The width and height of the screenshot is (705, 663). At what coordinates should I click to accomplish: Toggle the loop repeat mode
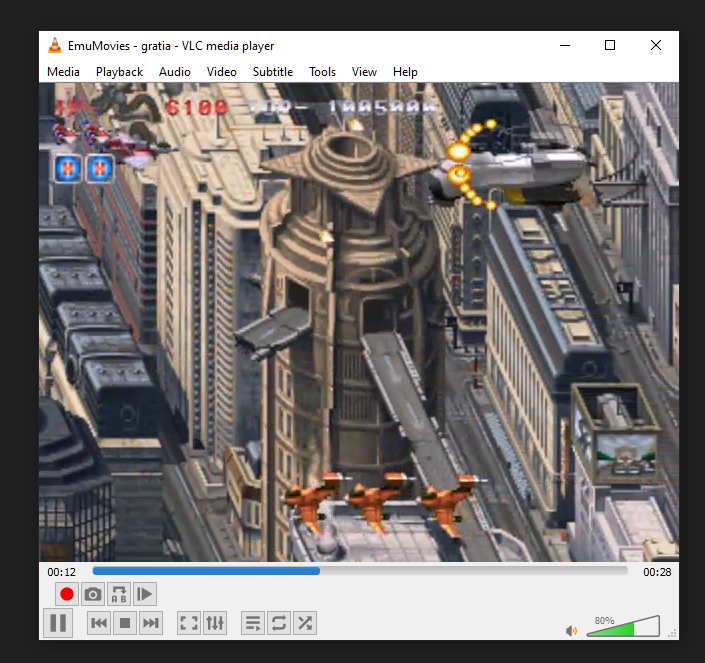[x=279, y=623]
